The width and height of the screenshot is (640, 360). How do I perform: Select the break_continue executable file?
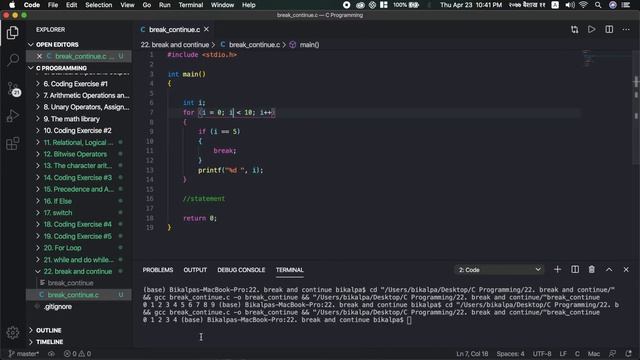pos(79,283)
